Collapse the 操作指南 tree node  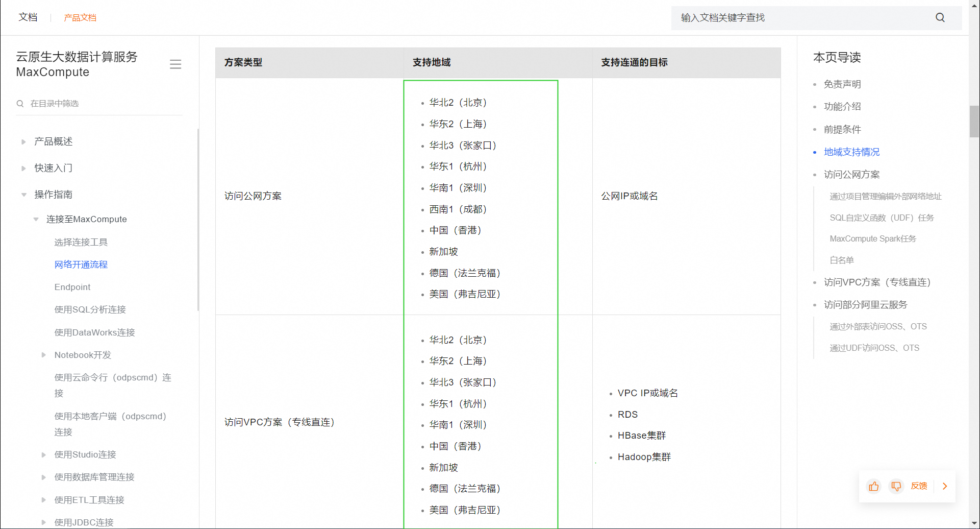(x=23, y=195)
